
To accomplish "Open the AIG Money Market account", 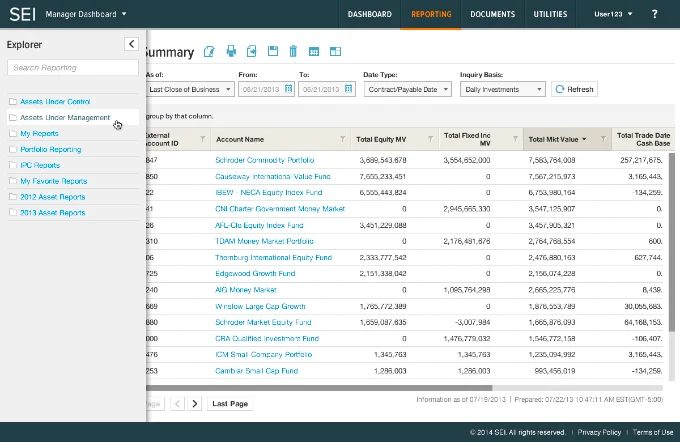I will [245, 290].
